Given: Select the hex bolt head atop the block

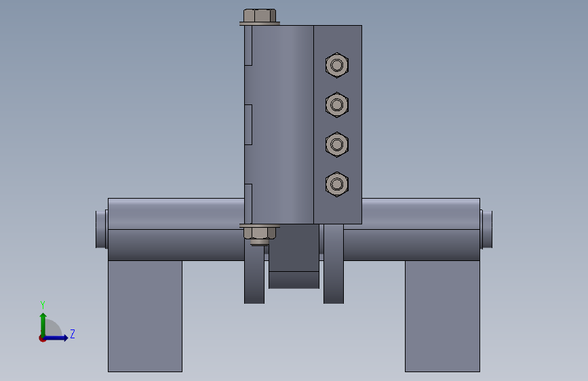Looking at the screenshot, I should pos(260,16).
